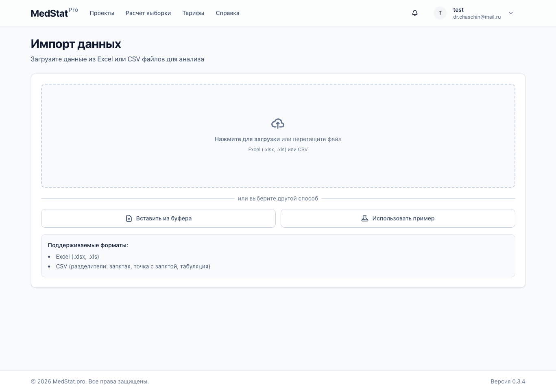
Task: Click "Нажмите для загрузки" upload text
Action: (247, 139)
